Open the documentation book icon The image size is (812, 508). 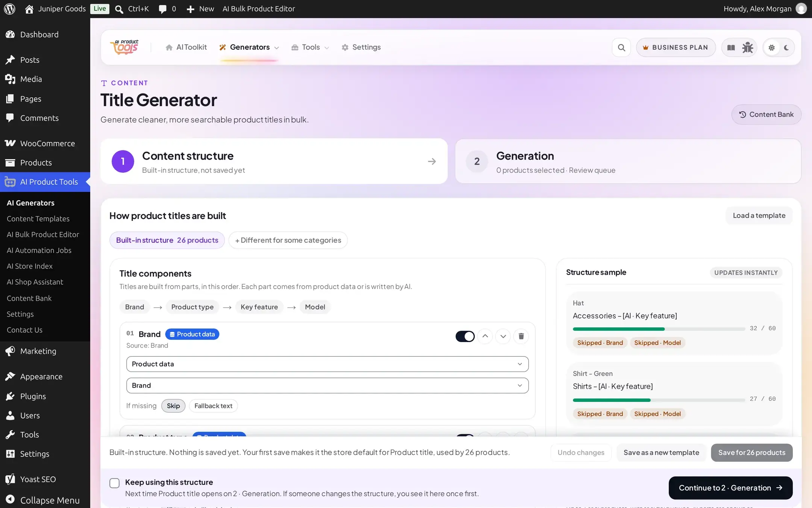(x=731, y=47)
